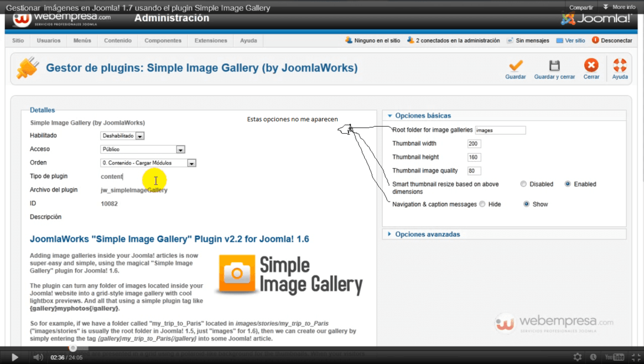The image size is (644, 364).
Task: Play the video
Action: (15, 357)
